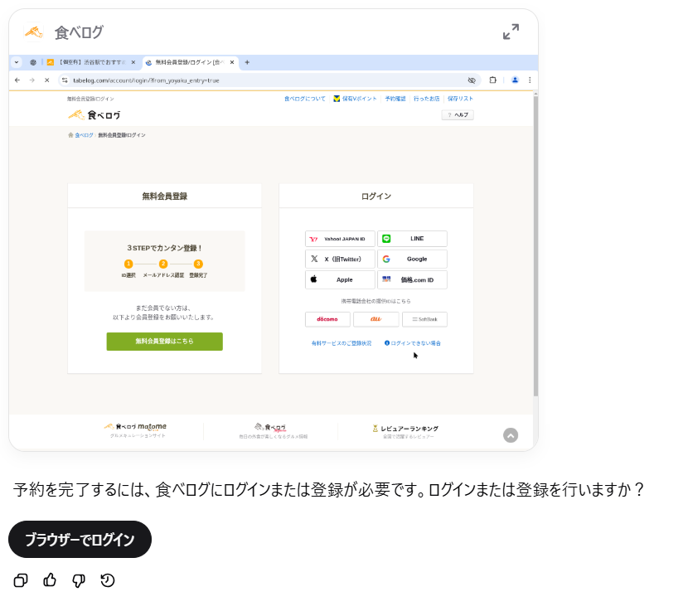Copy the response with copy icon
This screenshot has height=616, width=683.
[21, 580]
